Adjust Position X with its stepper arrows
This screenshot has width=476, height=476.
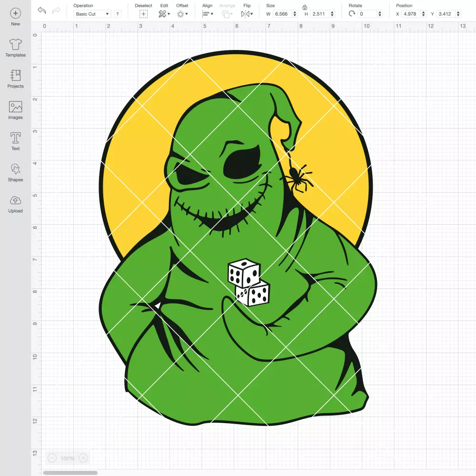(x=424, y=14)
